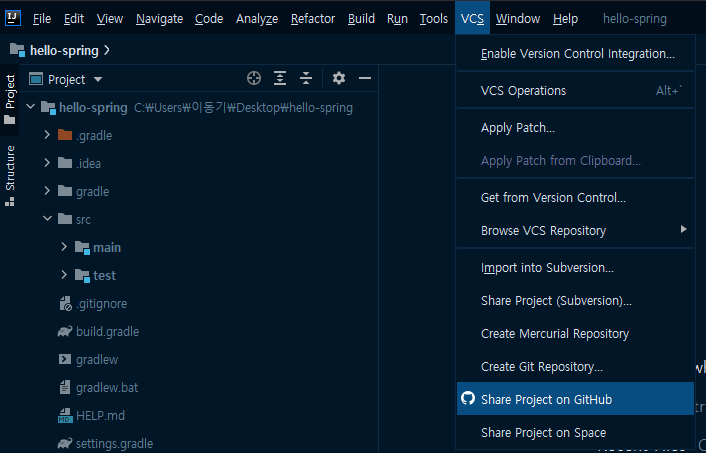Expand the main folder chevron

[x=64, y=247]
